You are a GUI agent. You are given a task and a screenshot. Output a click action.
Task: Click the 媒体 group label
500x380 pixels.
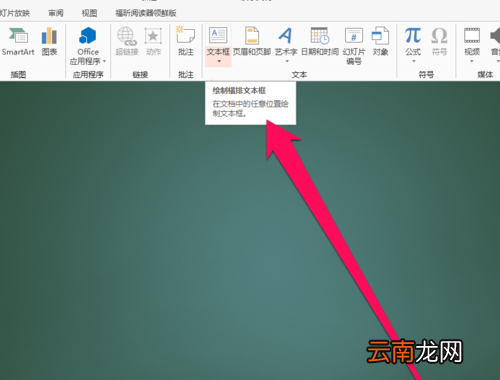click(x=485, y=75)
